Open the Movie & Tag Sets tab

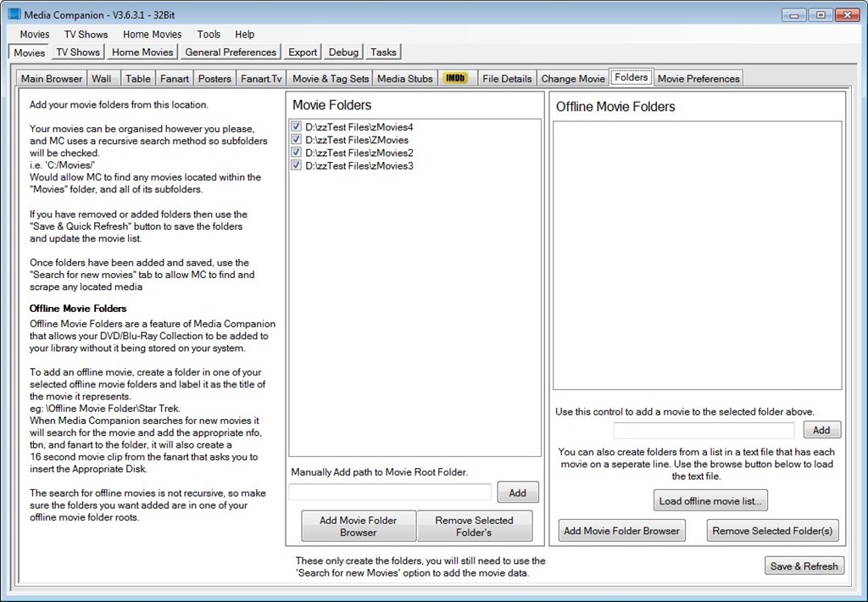coord(331,79)
